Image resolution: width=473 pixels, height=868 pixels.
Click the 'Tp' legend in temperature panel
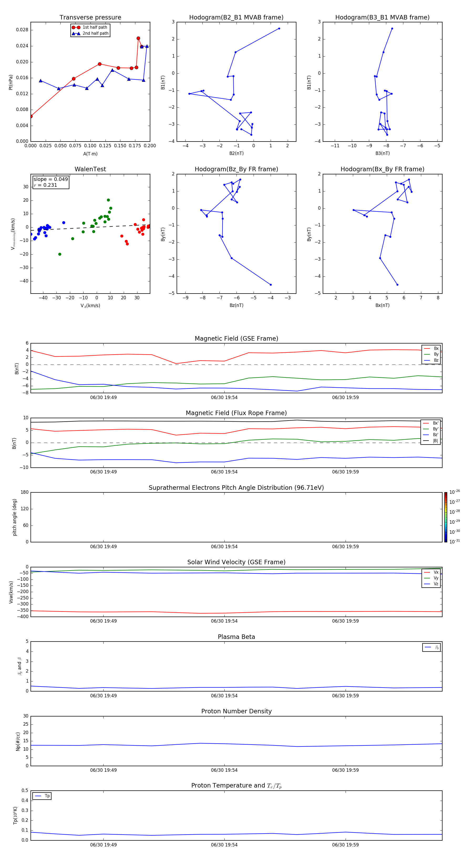coord(42,796)
